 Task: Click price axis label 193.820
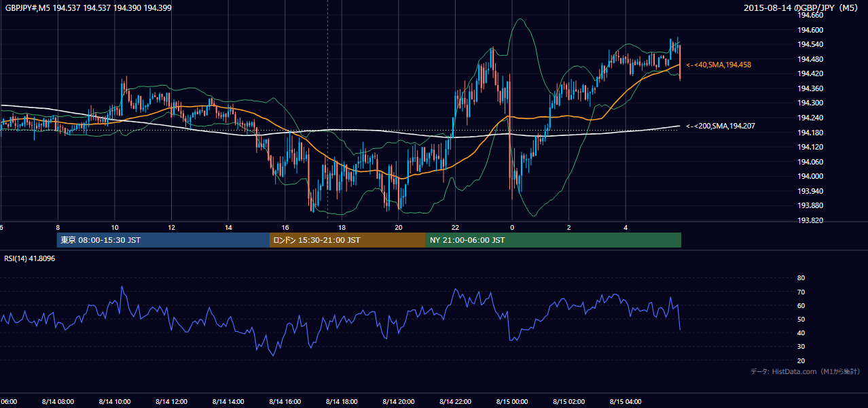810,220
